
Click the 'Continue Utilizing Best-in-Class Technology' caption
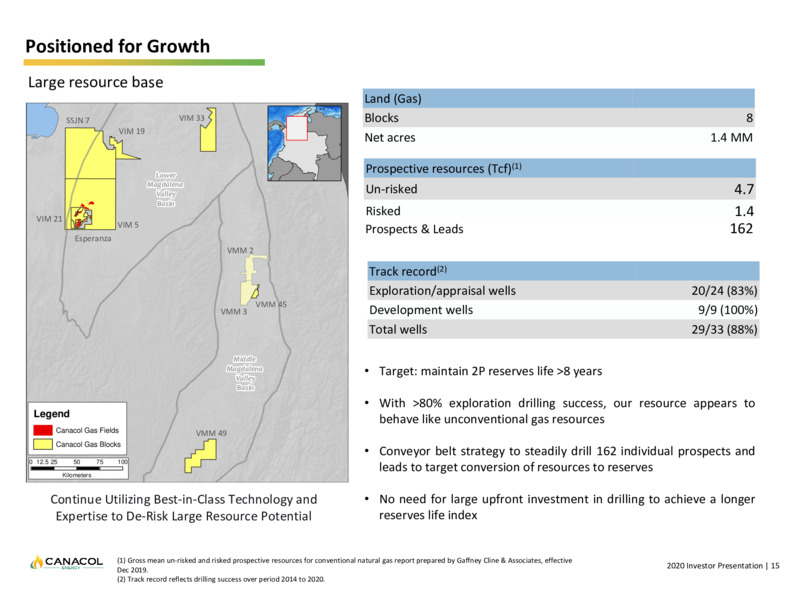tap(184, 508)
